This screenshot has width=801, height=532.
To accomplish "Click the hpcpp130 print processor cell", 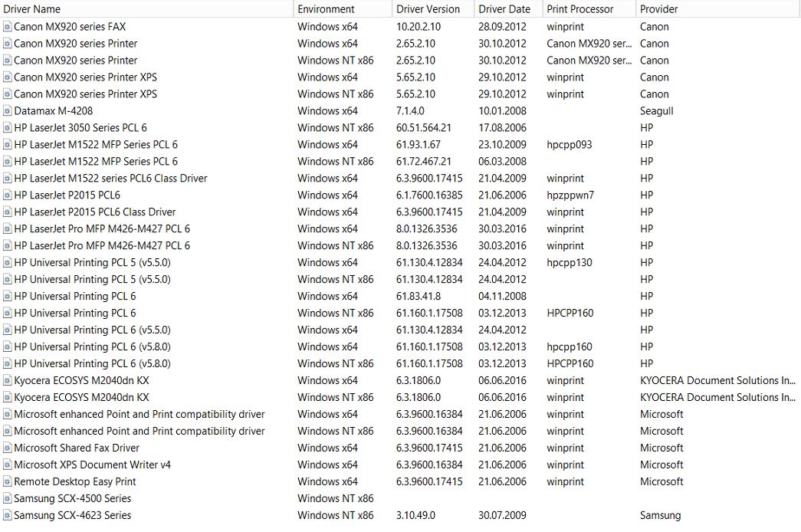I will tap(569, 263).
